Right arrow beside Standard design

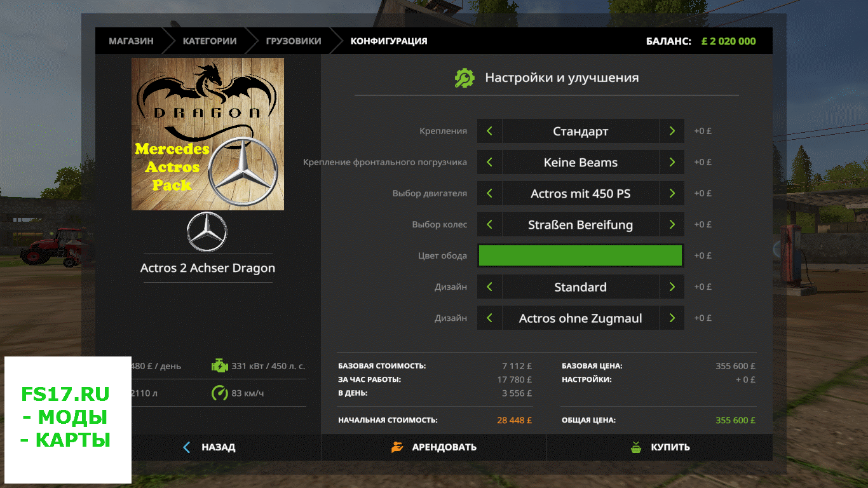(x=672, y=287)
